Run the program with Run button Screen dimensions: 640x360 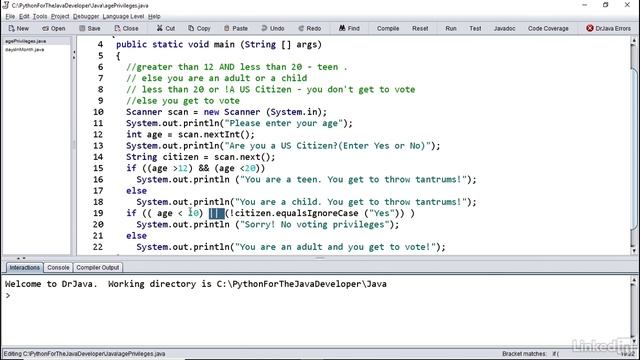point(451,28)
